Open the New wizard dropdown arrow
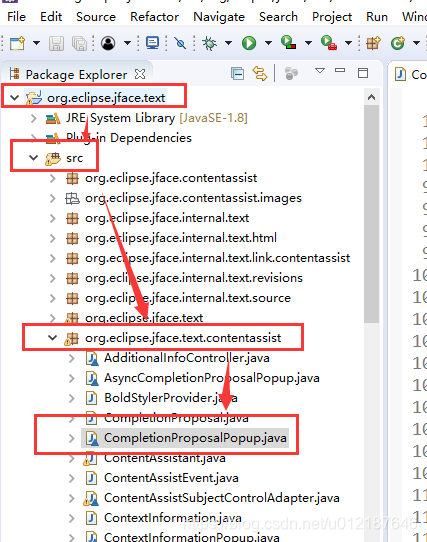Image resolution: width=427 pixels, height=542 pixels. click(36, 43)
